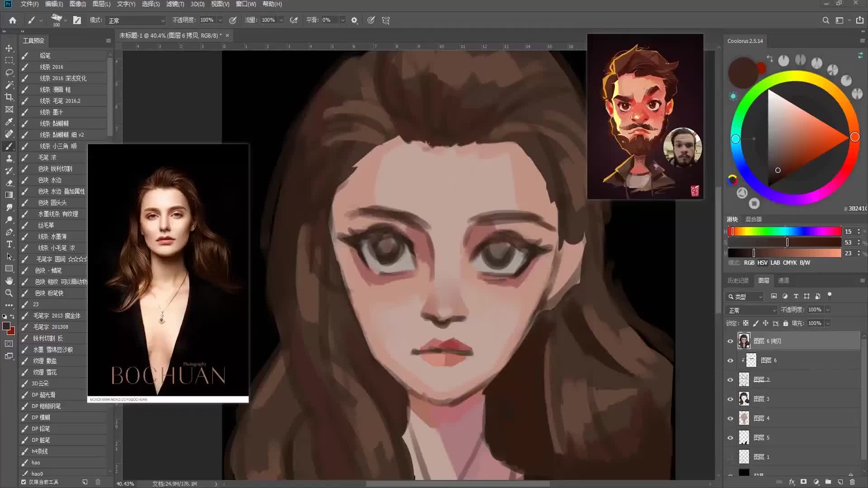Open the 窗口(W) menu
The image size is (868, 488).
[x=246, y=4]
